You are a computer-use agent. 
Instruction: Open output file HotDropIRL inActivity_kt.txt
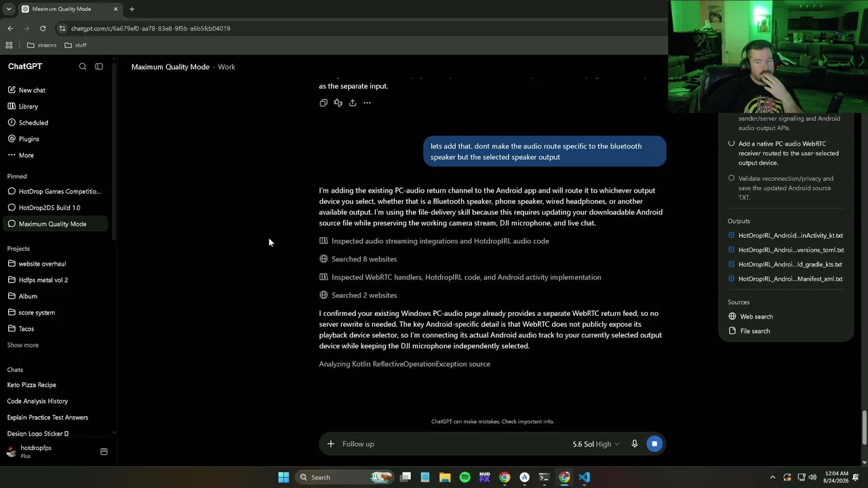(785, 236)
